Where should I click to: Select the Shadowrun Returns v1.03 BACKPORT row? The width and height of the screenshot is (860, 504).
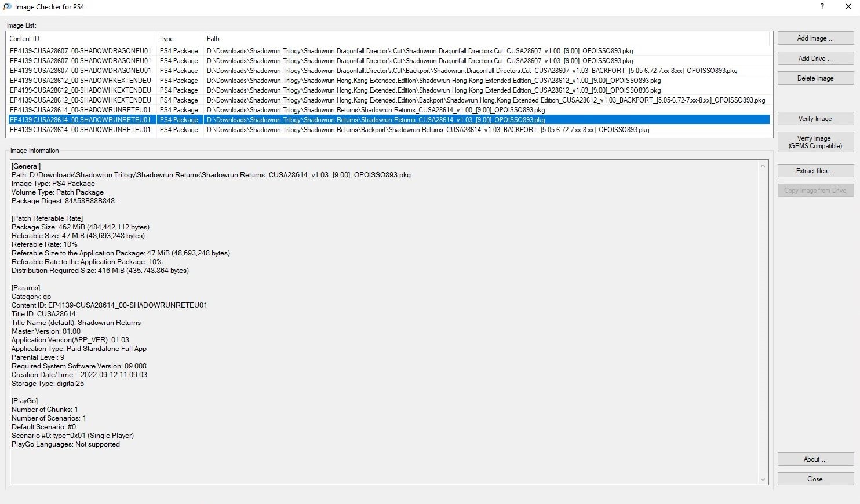[388, 130]
